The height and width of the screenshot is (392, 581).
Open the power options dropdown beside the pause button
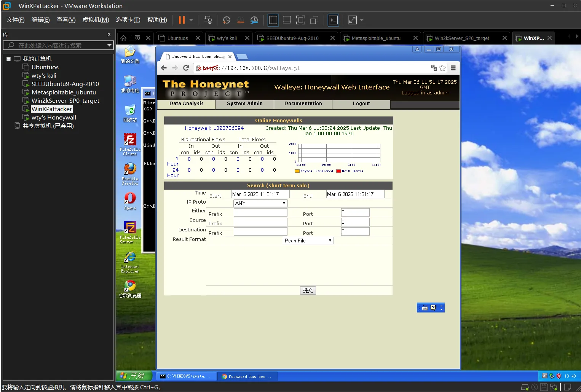coord(191,20)
